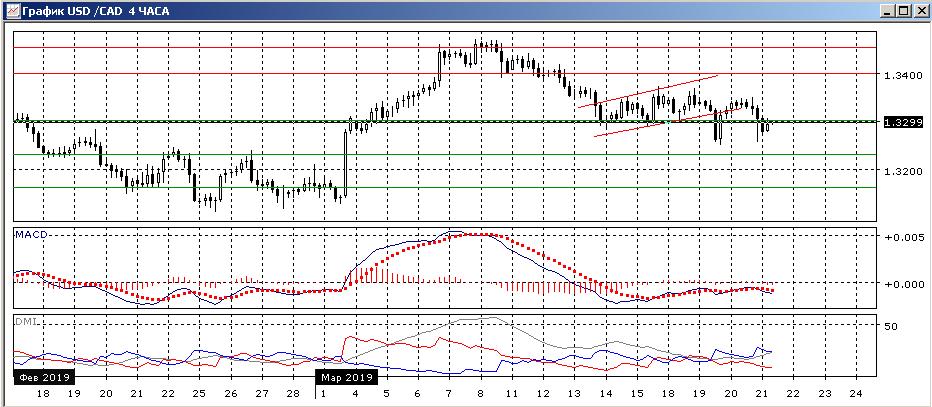Image resolution: width=932 pixels, height=407 pixels.
Task: Select date 24 on the time axis
Action: pos(855,394)
